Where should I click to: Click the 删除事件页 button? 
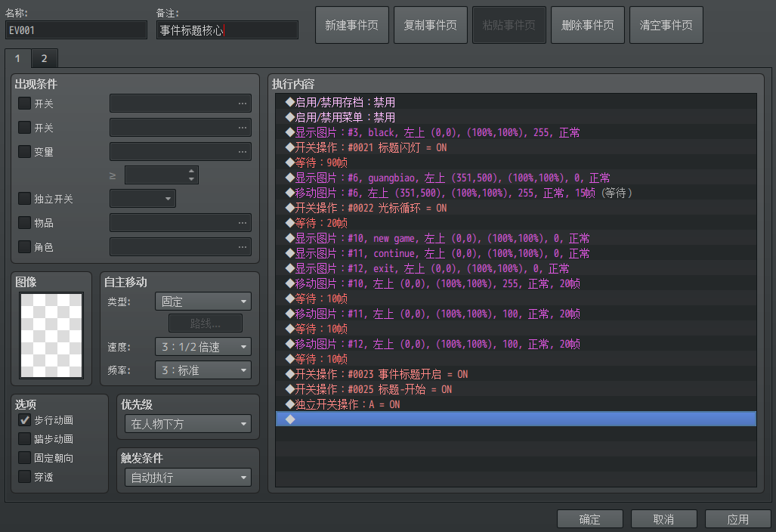587,25
